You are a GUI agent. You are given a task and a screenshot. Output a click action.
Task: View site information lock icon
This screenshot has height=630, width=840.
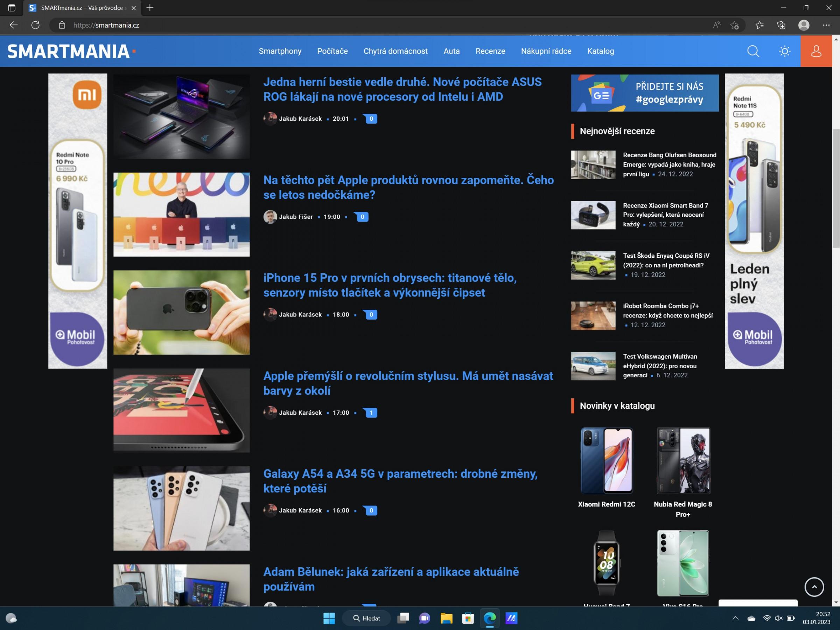[62, 25]
